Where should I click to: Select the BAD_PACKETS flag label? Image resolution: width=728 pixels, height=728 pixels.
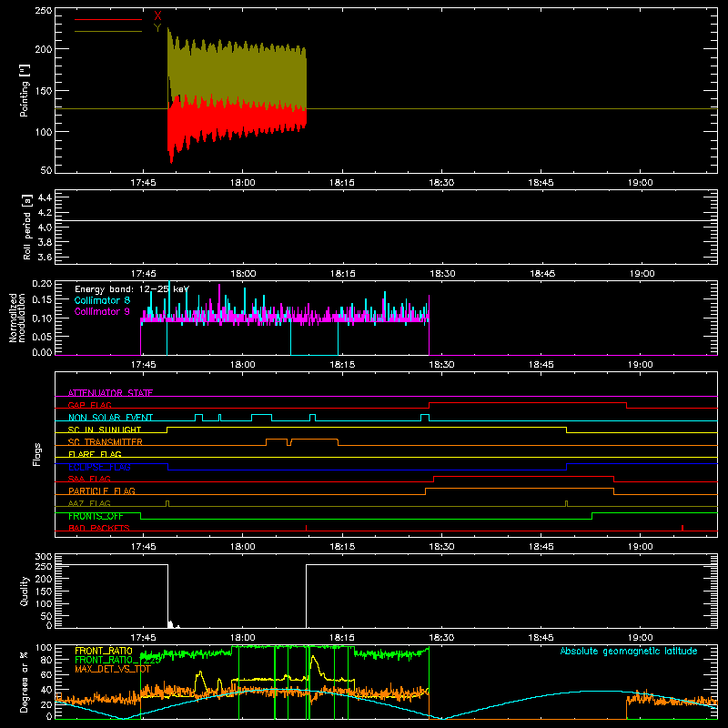(99, 528)
